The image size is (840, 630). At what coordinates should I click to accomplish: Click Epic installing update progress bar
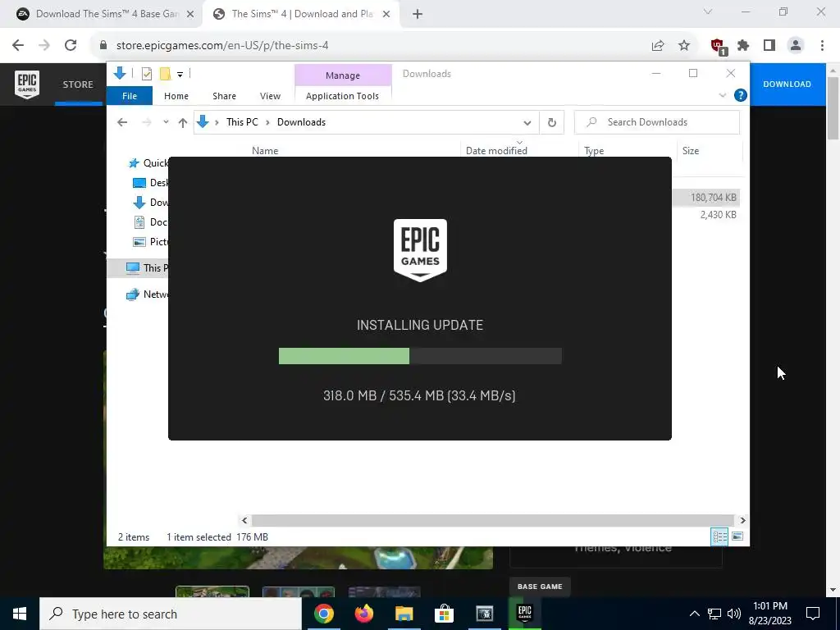420,356
